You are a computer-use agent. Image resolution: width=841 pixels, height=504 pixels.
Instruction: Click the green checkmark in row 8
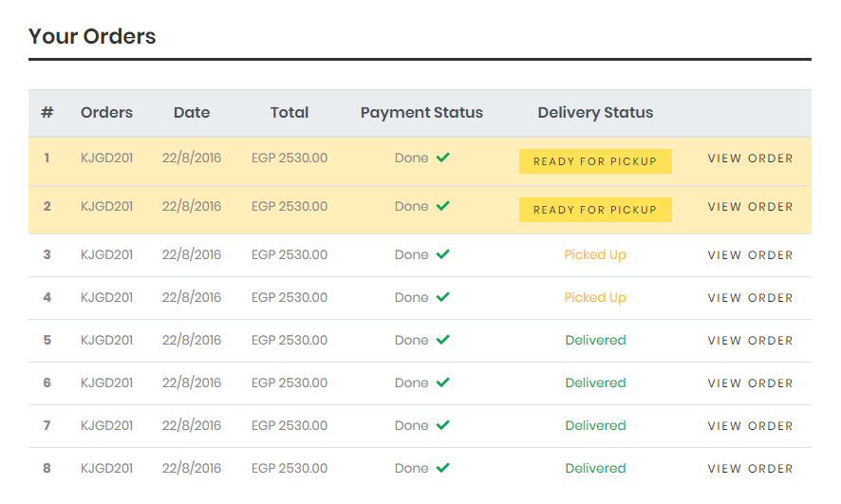pos(442,468)
